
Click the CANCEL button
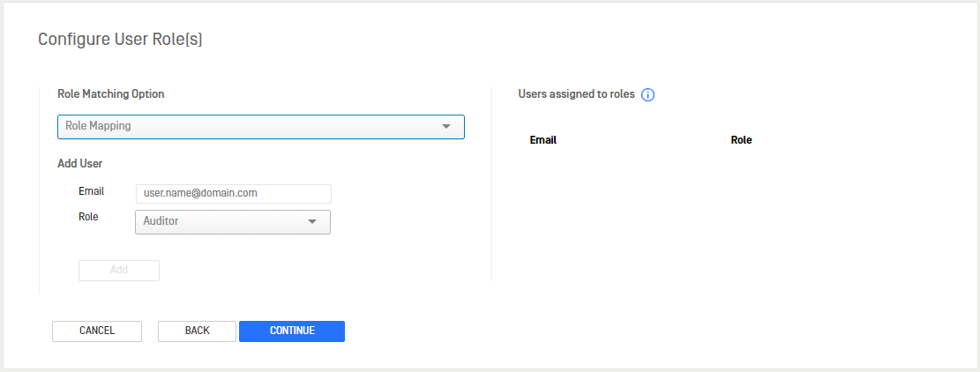[97, 331]
